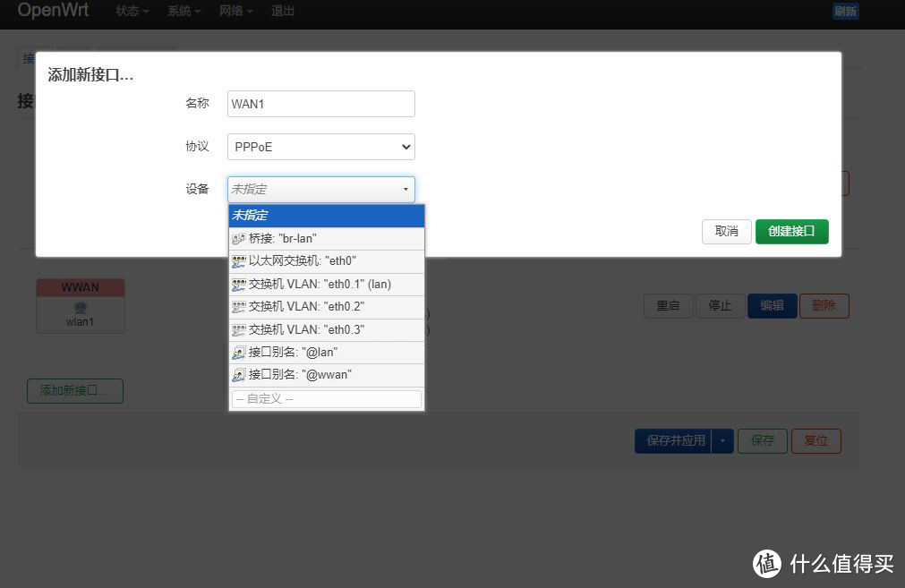Open the 协议 protocol dropdown
The image size is (905, 588).
pyautogui.click(x=320, y=146)
